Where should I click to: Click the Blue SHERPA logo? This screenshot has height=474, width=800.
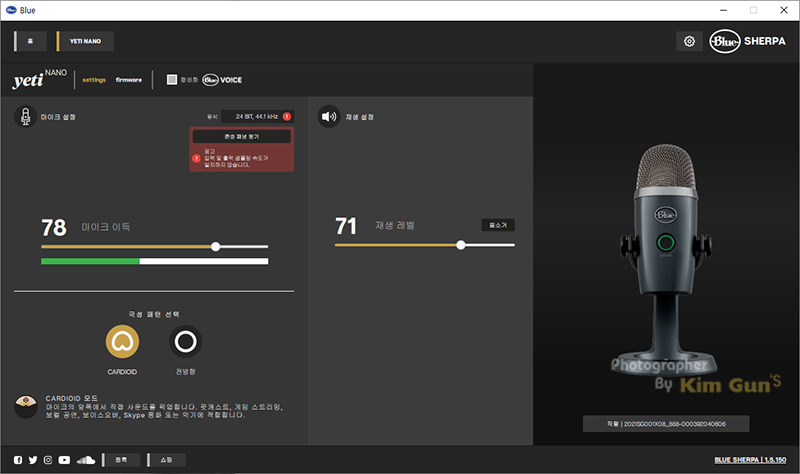747,41
